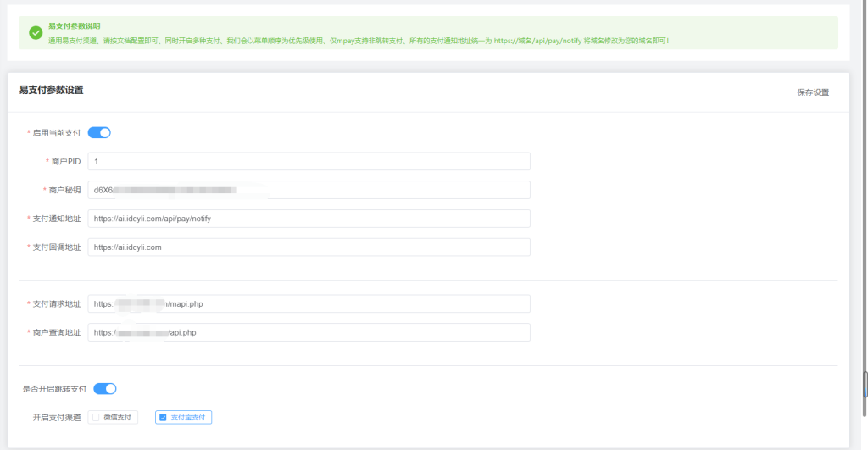The width and height of the screenshot is (868, 450).
Task: Focus the 商户PID input field
Action: 309,161
